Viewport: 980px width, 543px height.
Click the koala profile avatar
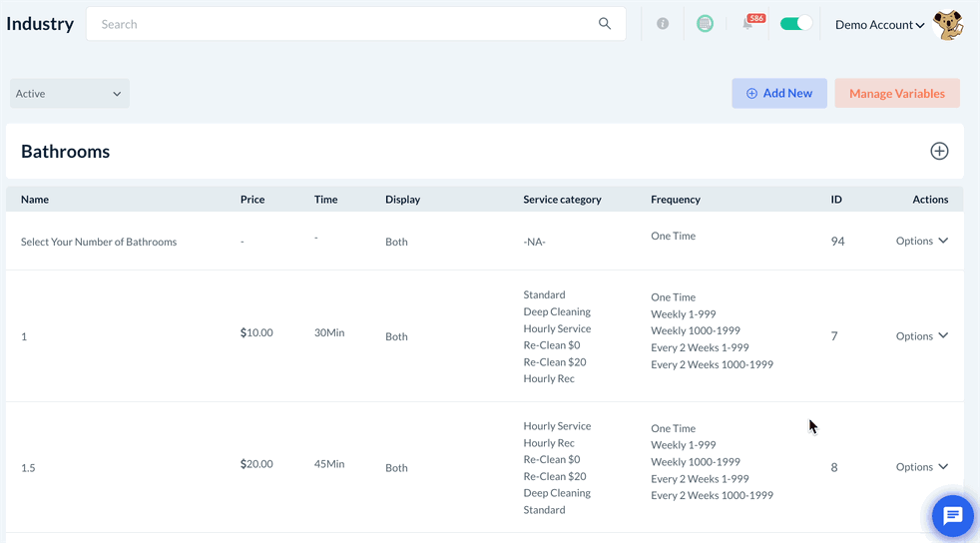[947, 25]
